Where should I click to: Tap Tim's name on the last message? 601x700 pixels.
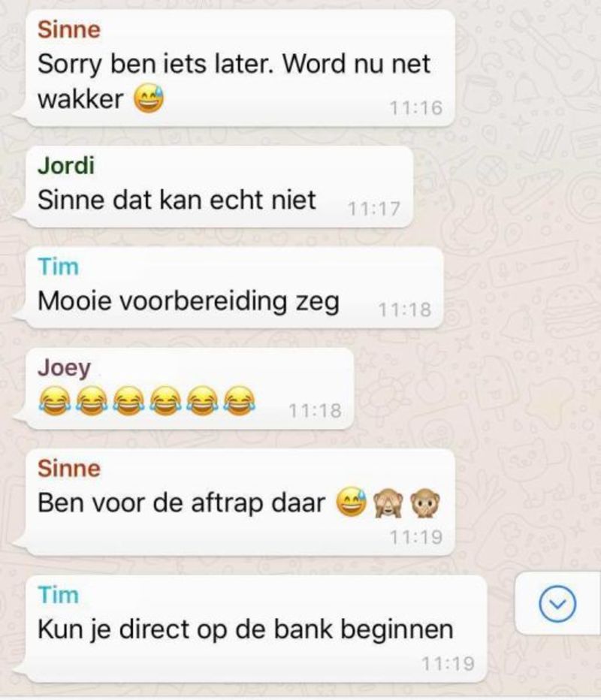click(59, 595)
